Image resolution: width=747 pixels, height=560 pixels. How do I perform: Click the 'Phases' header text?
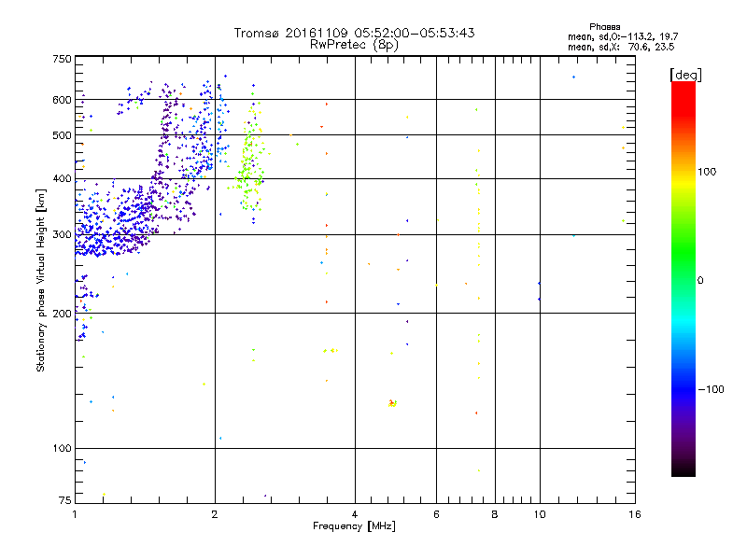point(604,27)
